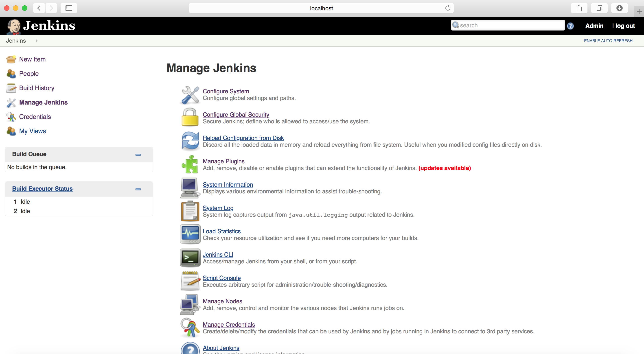Click the My Views icon in sidebar
The image size is (644, 354).
point(11,131)
